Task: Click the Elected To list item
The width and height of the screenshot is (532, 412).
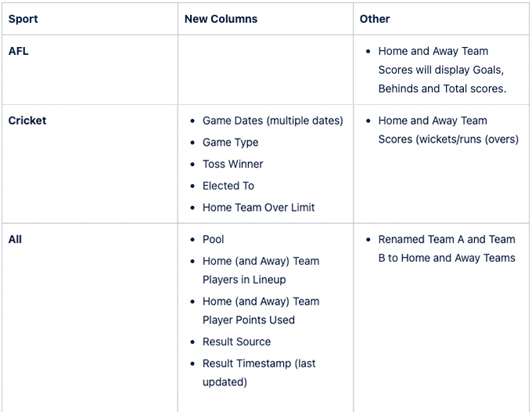Action: click(228, 186)
